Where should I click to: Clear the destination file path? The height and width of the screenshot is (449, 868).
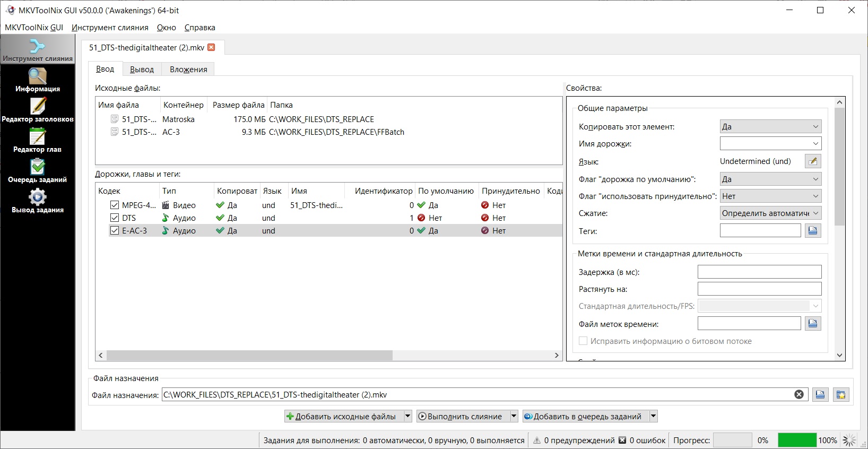pos(798,394)
